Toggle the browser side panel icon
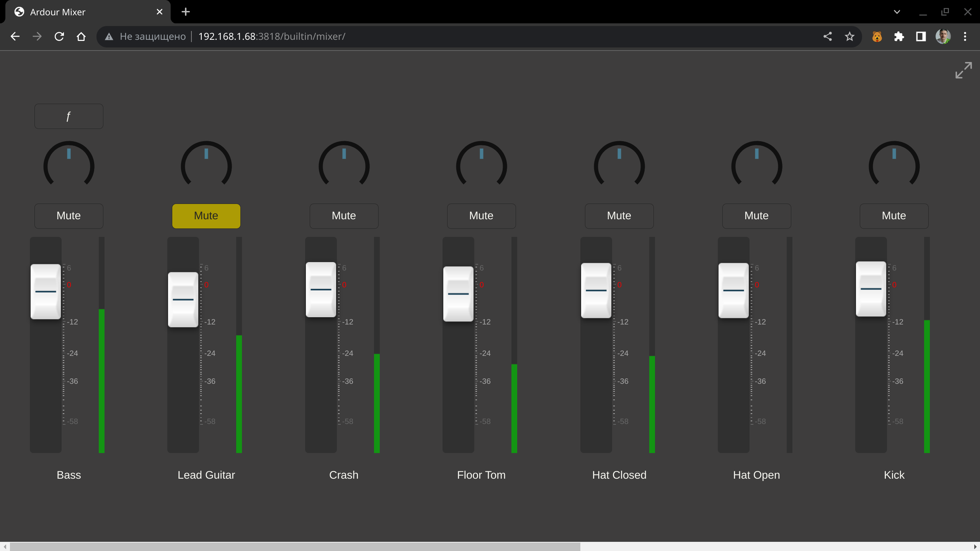This screenshot has width=980, height=551. 921,36
